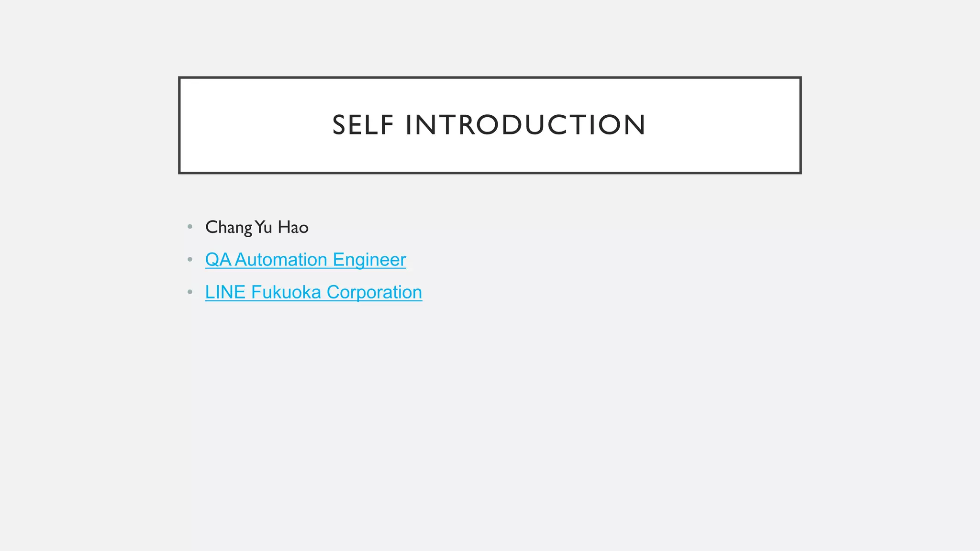Screen dimensions: 980x551
Task: Click the bullet point beside Chang Yu Hao
Action: point(190,226)
